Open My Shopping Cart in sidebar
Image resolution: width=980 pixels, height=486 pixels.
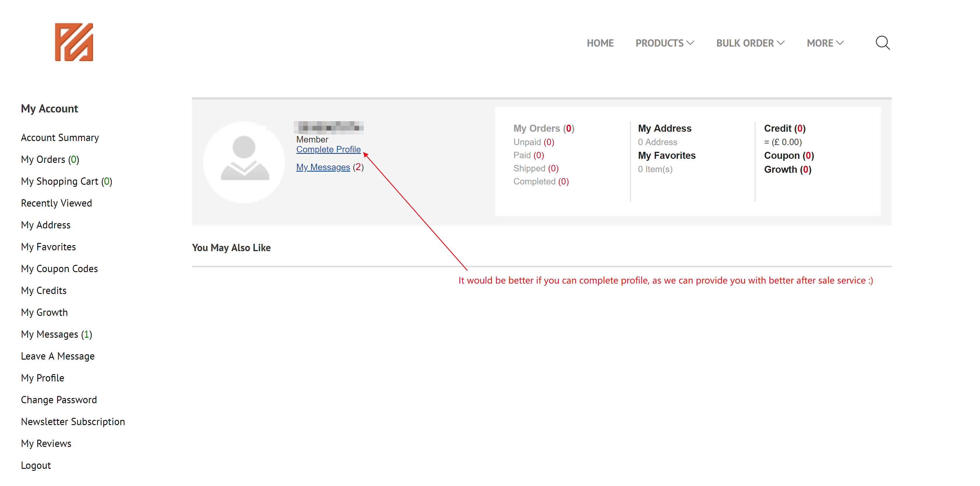click(66, 182)
